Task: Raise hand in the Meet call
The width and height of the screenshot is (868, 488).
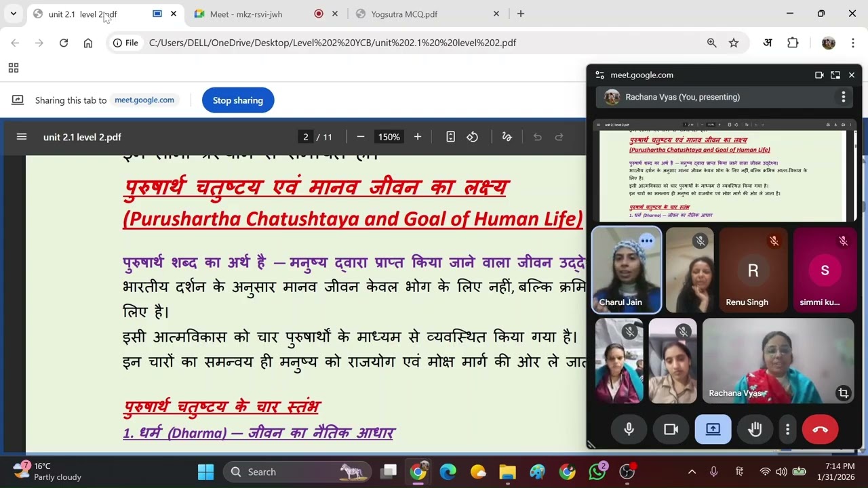Action: 755,429
